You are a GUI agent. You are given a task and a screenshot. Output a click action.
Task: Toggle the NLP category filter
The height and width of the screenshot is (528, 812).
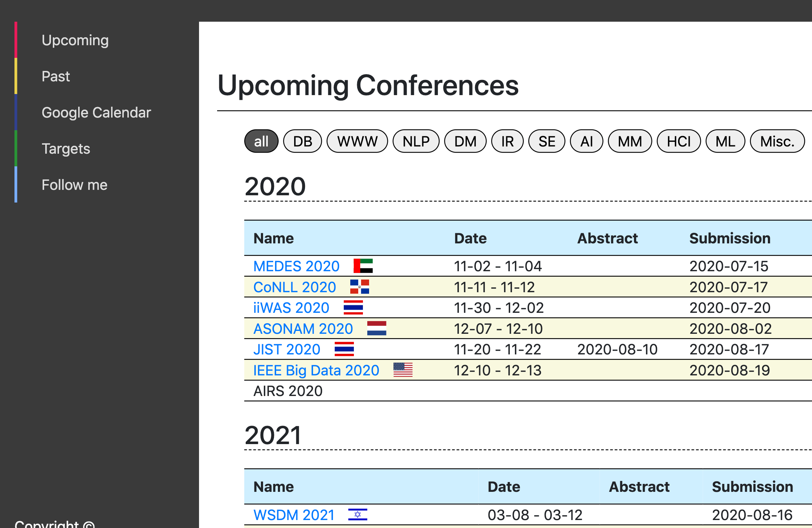tap(416, 141)
